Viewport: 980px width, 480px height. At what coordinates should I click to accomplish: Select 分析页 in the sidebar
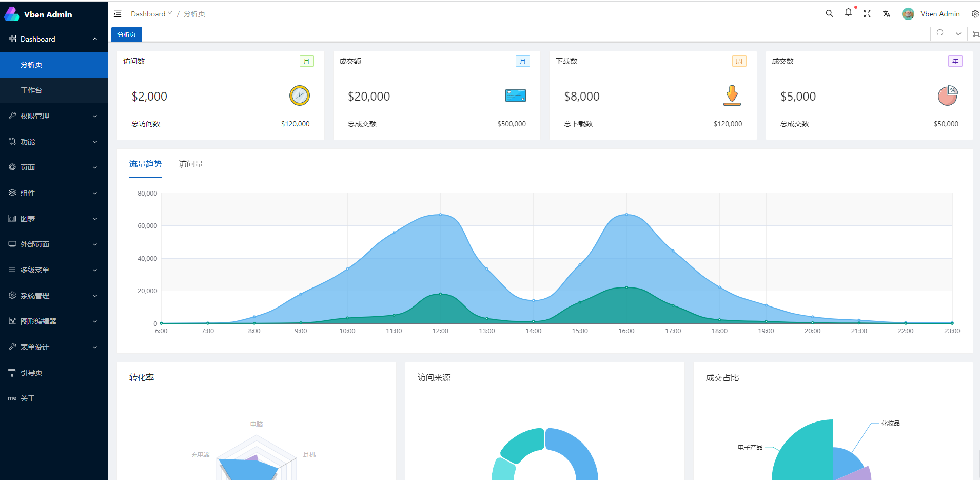pos(54,65)
